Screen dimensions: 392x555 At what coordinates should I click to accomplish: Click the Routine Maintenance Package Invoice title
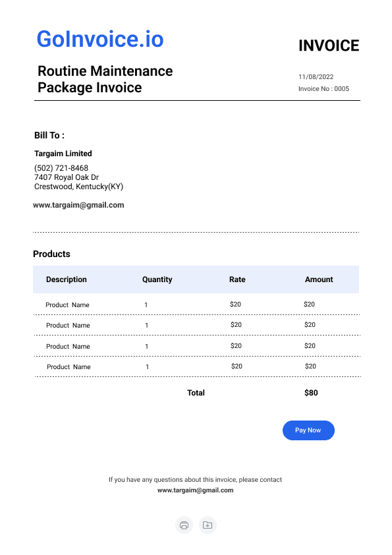(x=105, y=79)
